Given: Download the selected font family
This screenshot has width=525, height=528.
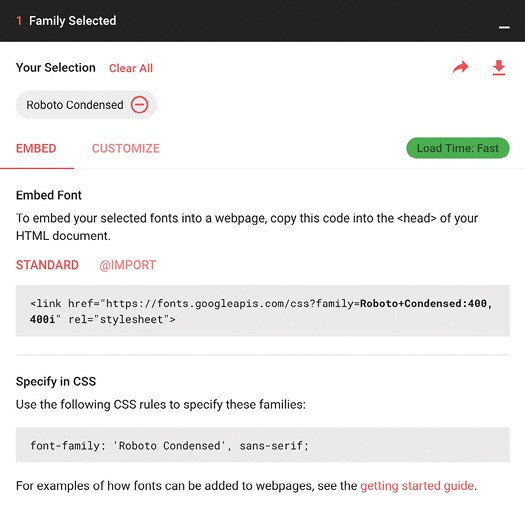Looking at the screenshot, I should click(499, 68).
